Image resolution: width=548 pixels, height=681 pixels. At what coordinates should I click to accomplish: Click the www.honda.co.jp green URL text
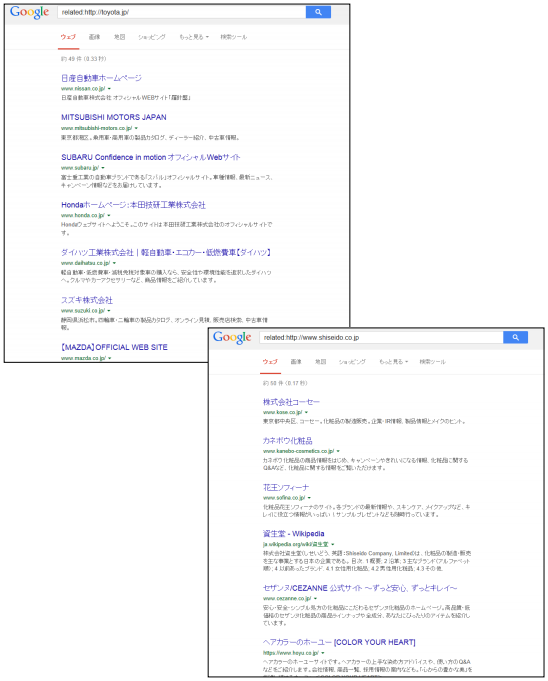pos(83,215)
